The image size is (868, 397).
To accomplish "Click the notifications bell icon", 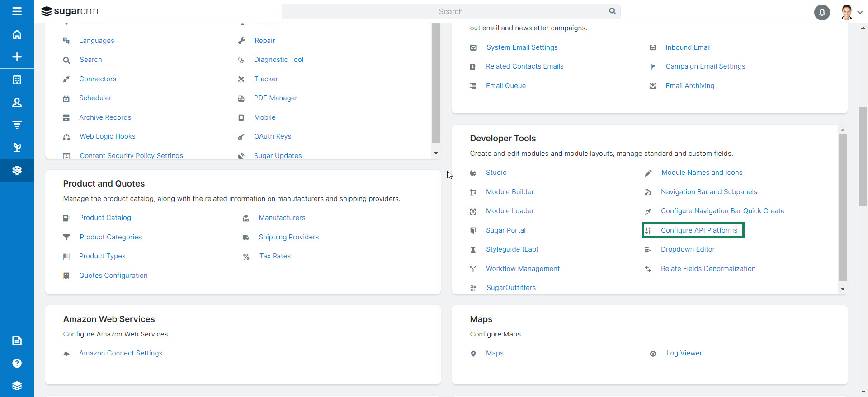I will pos(821,12).
